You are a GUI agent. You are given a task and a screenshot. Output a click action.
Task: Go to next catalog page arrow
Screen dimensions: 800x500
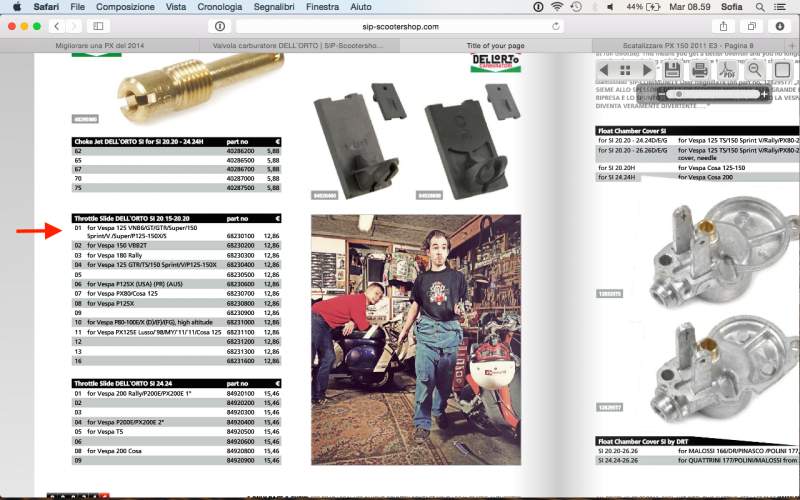point(647,70)
